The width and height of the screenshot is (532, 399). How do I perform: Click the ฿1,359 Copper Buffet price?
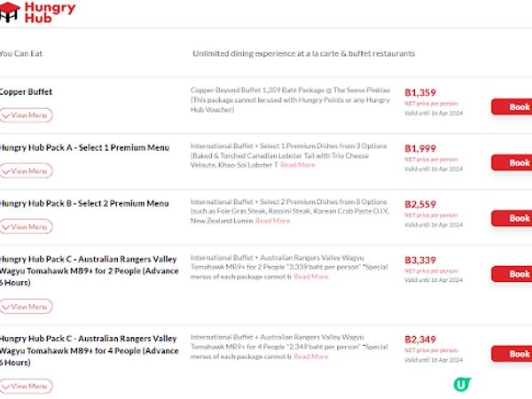(420, 93)
